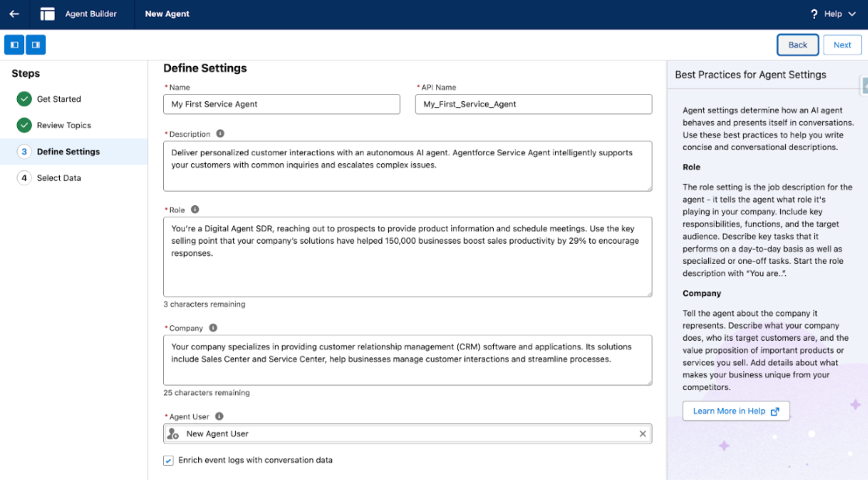The image size is (868, 480).
Task: Select the Select Data step
Action: click(x=58, y=179)
